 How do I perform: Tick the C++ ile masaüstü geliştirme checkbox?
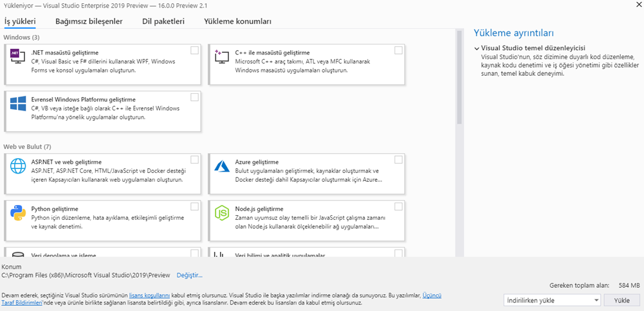pyautogui.click(x=398, y=50)
